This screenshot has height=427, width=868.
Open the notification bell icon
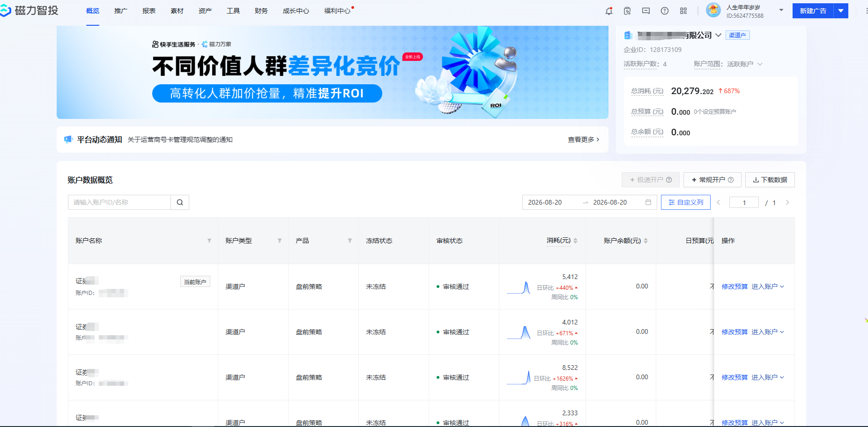coord(608,11)
